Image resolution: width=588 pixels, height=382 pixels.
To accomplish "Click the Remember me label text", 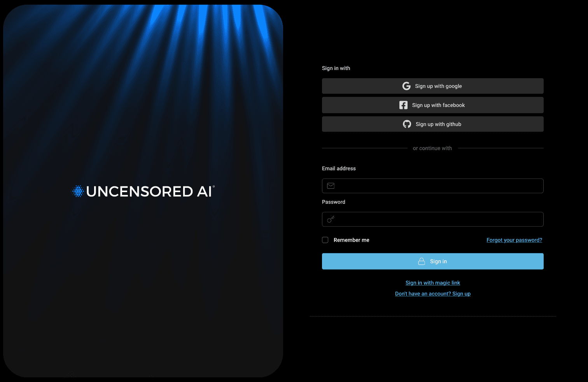I will (352, 240).
